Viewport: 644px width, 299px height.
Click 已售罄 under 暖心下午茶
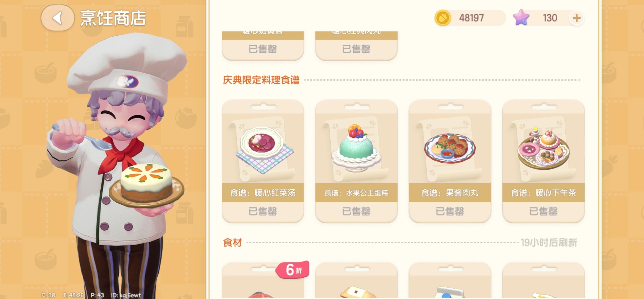pyautogui.click(x=543, y=211)
